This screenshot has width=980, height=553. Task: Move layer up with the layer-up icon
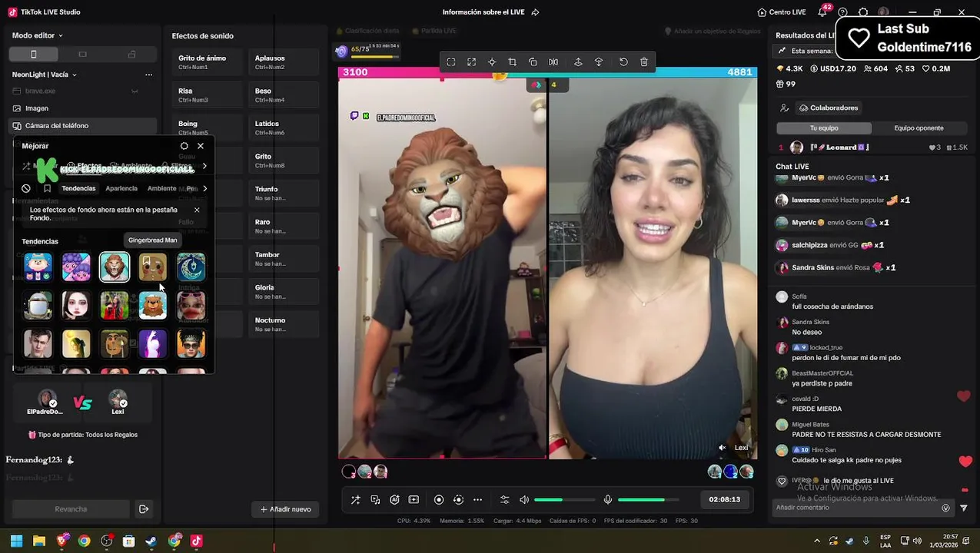coord(578,62)
